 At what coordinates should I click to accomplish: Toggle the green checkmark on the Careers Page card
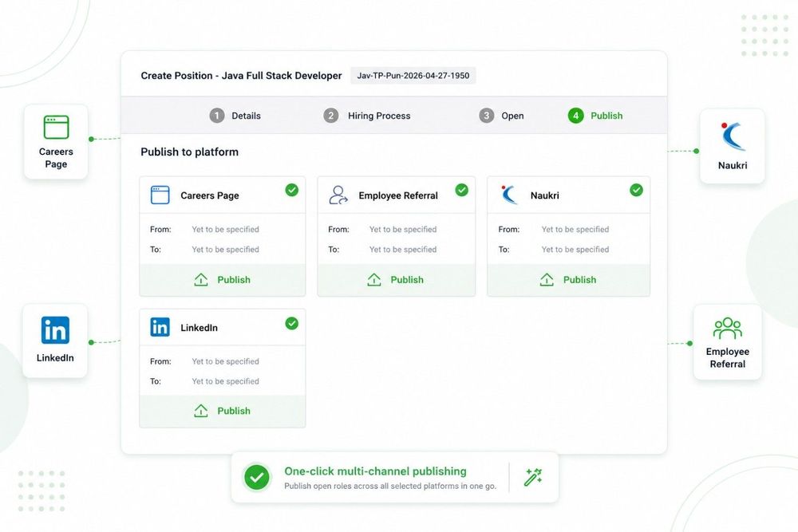coord(291,190)
